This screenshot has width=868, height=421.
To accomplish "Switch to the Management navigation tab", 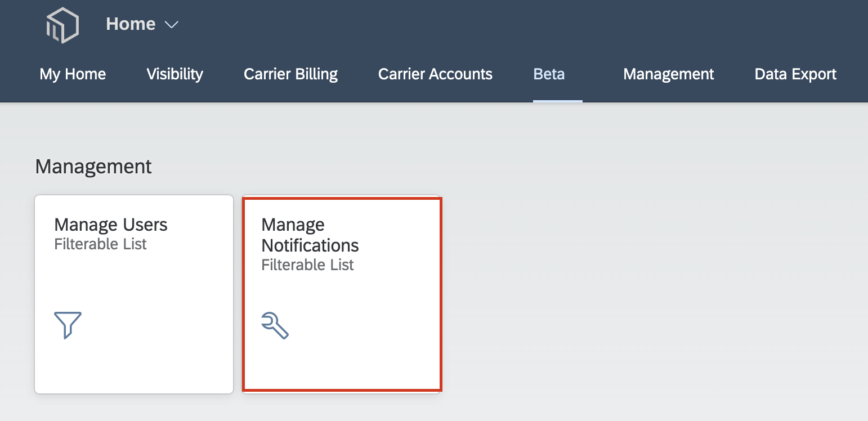I will point(669,74).
